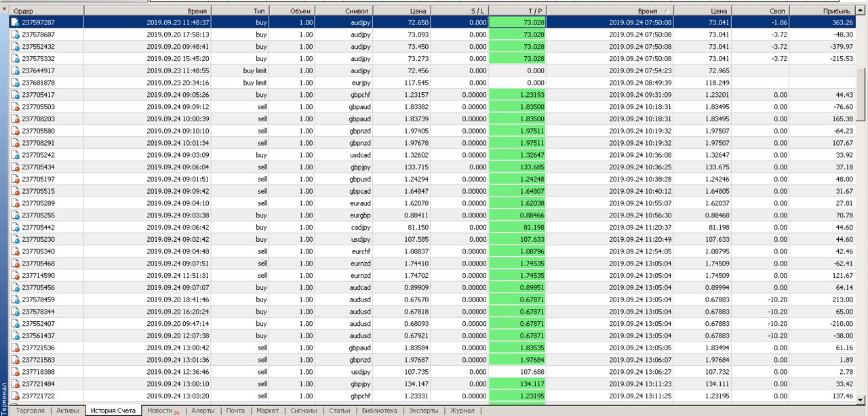Click the sell order icon for 237705197
The image size is (868, 416).
pyautogui.click(x=15, y=179)
